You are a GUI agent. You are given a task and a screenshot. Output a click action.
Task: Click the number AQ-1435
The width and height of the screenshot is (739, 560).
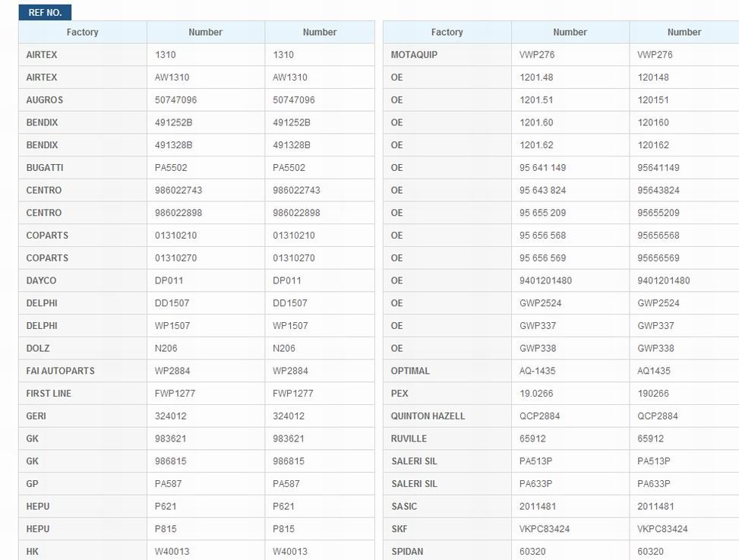click(537, 371)
